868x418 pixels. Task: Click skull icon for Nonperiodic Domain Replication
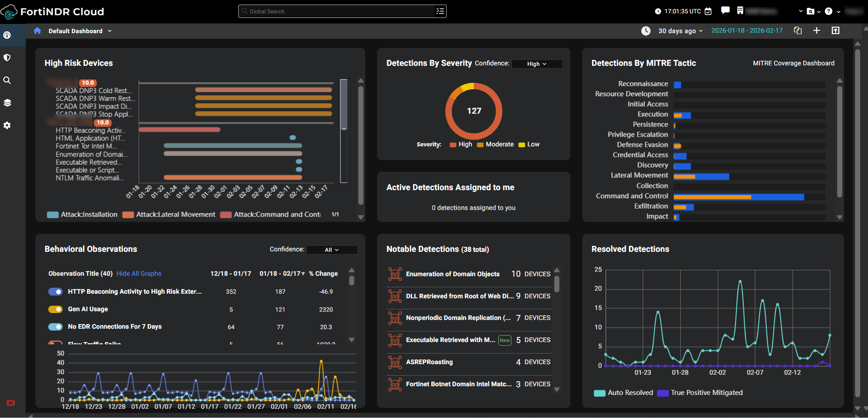395,318
